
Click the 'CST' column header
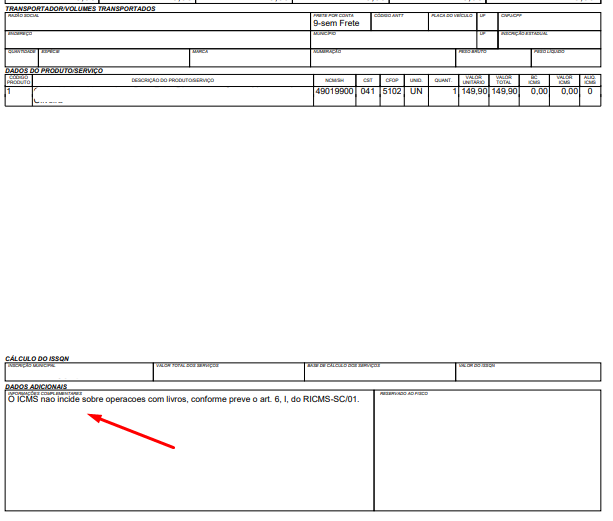click(x=368, y=80)
